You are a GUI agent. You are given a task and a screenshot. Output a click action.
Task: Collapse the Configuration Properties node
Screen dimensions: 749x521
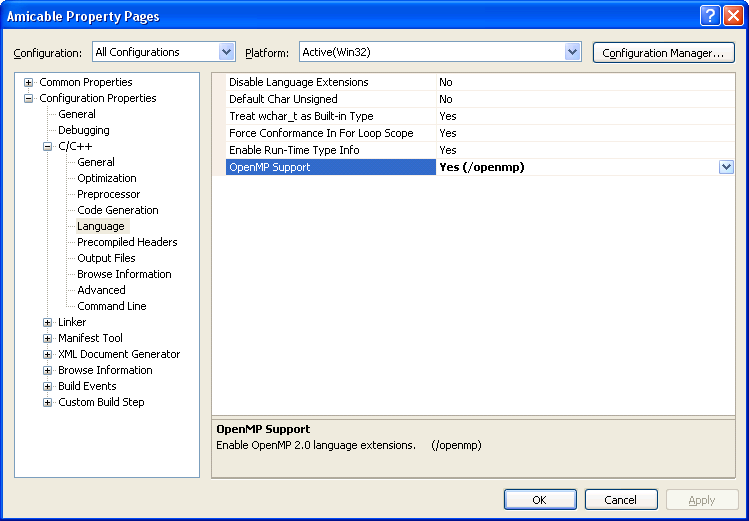pyautogui.click(x=29, y=98)
